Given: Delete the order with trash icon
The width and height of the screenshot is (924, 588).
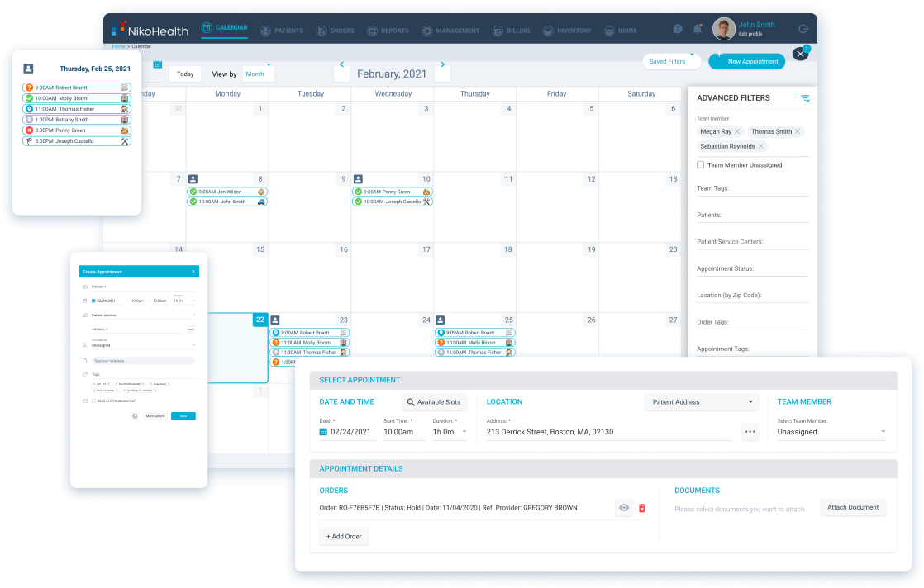Looking at the screenshot, I should click(x=641, y=508).
